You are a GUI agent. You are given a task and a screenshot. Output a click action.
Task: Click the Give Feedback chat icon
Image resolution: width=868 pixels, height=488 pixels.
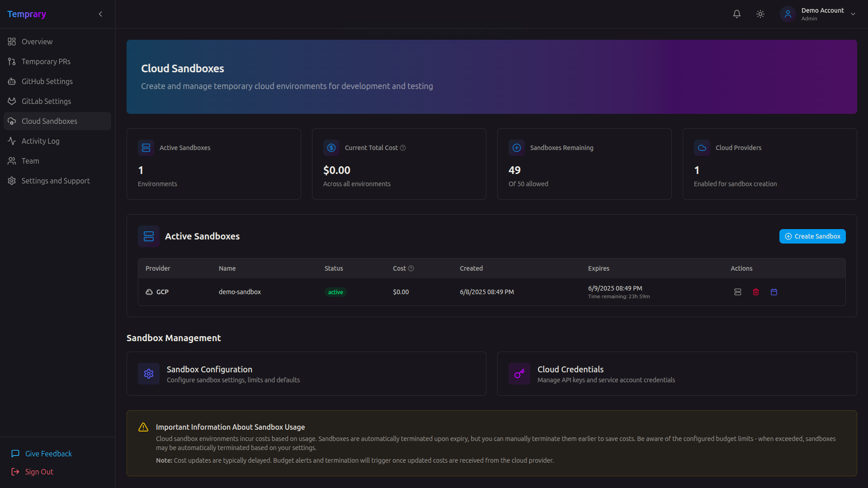point(15,454)
